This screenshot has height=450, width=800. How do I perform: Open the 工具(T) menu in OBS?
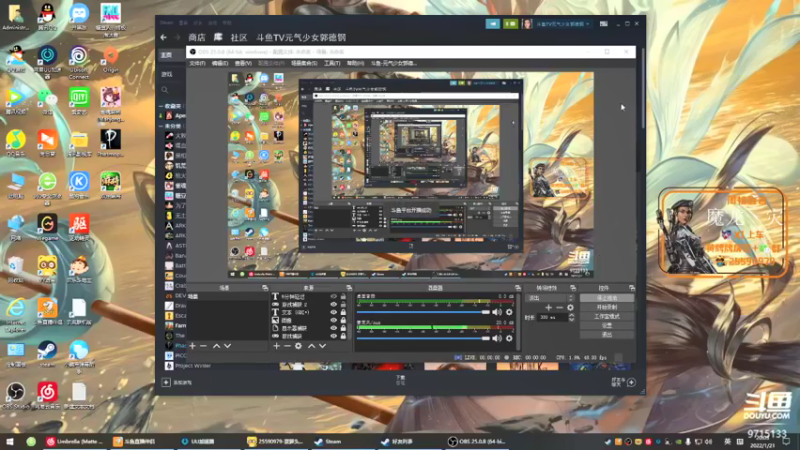point(332,63)
